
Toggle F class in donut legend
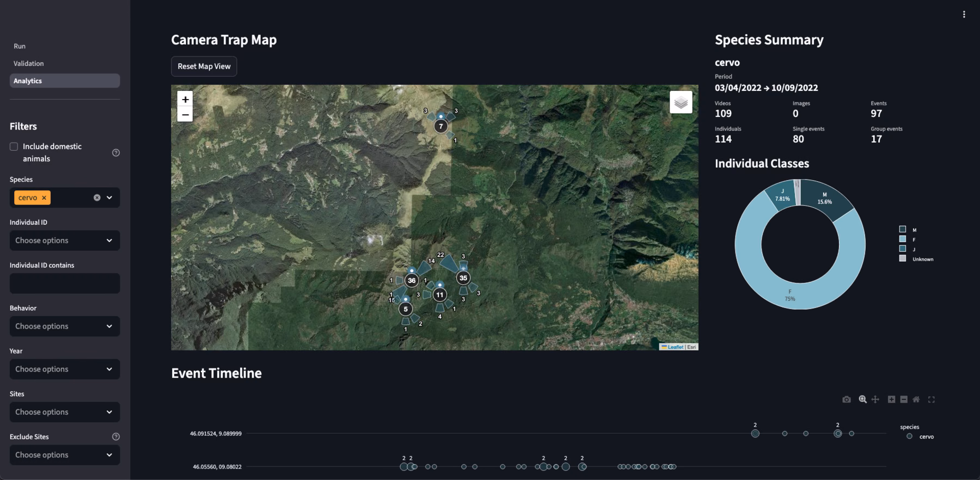(908, 239)
